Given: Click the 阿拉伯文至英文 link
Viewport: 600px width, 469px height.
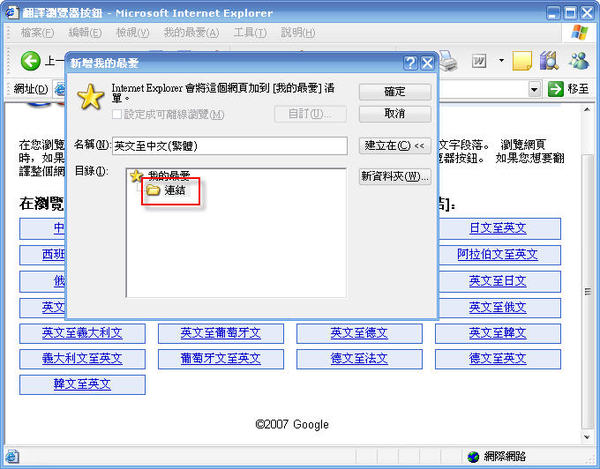Looking at the screenshot, I should [x=497, y=254].
